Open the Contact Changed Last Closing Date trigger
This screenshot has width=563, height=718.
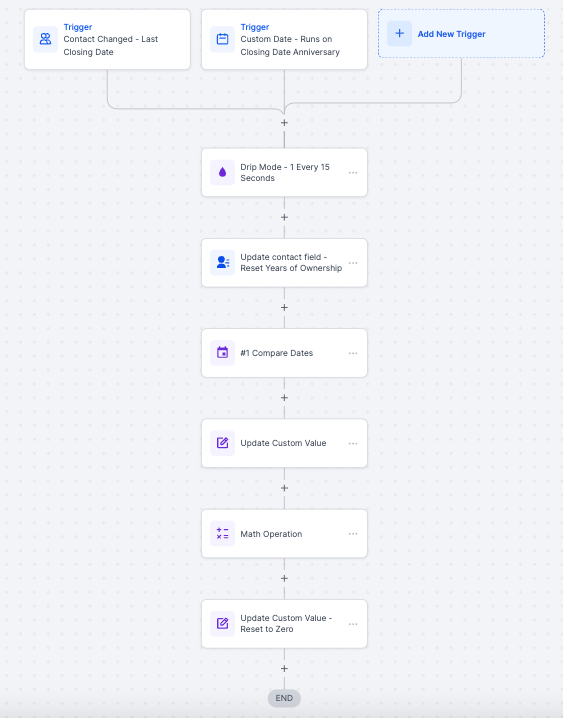coord(107,39)
